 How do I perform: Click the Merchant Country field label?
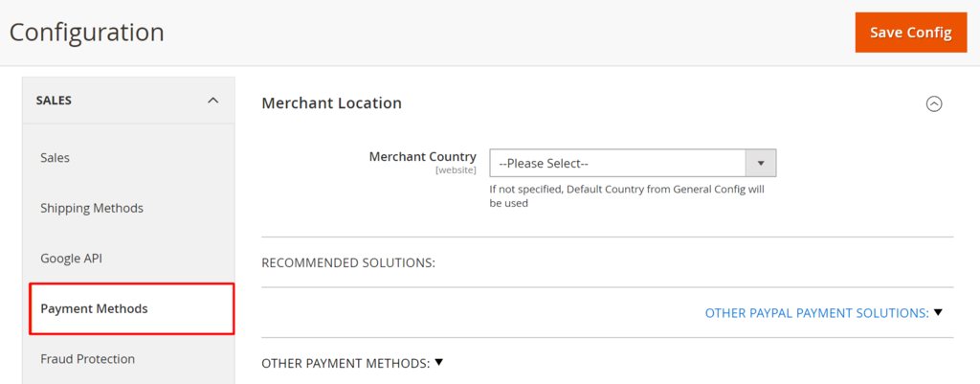[x=422, y=157]
